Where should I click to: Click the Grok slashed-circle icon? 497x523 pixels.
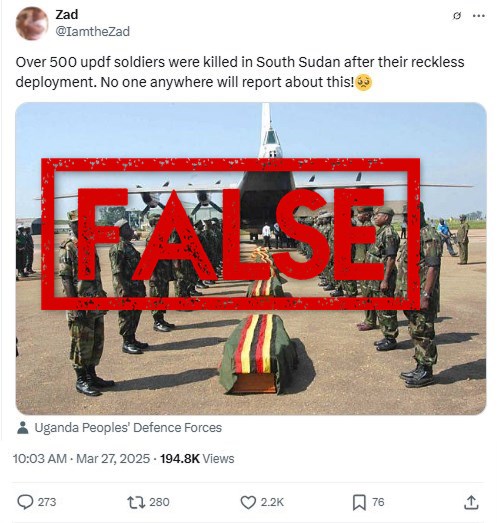pos(457,16)
